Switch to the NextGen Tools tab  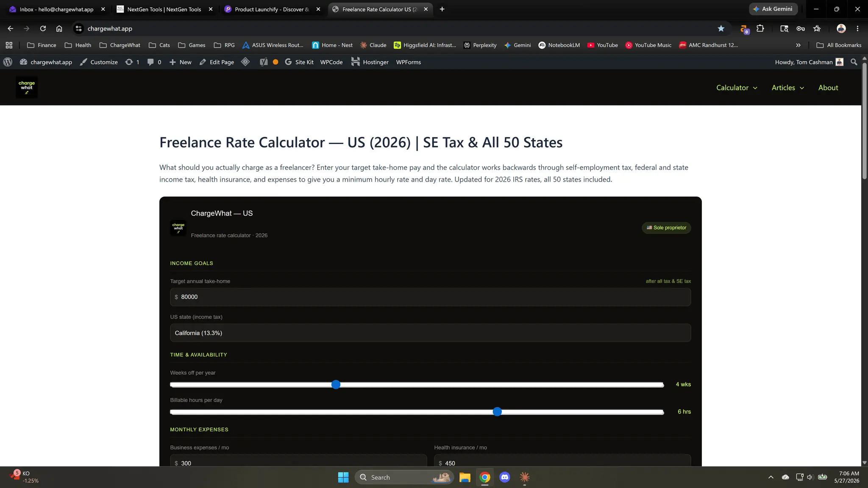tap(164, 9)
